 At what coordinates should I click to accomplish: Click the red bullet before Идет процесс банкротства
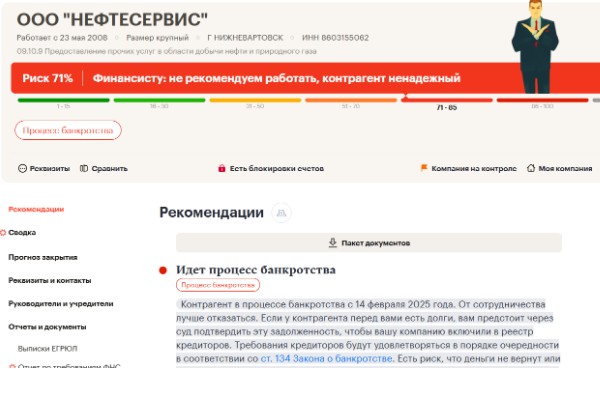(163, 270)
